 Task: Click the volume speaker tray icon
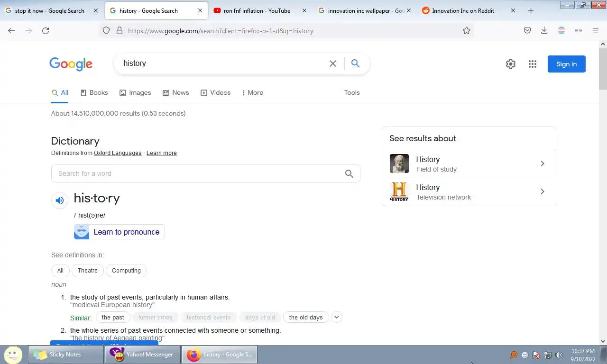[559, 355]
